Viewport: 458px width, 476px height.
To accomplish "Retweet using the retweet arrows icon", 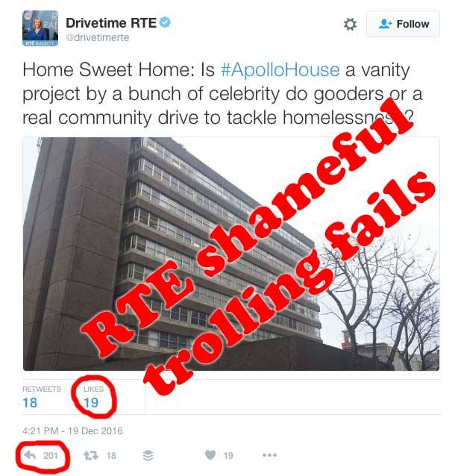I will coord(91,455).
